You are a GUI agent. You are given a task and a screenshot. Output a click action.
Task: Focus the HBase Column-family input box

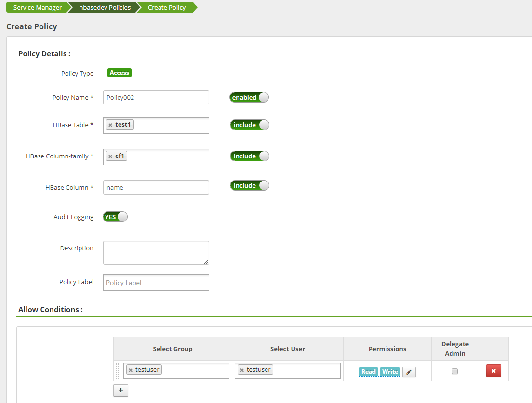[156, 157]
